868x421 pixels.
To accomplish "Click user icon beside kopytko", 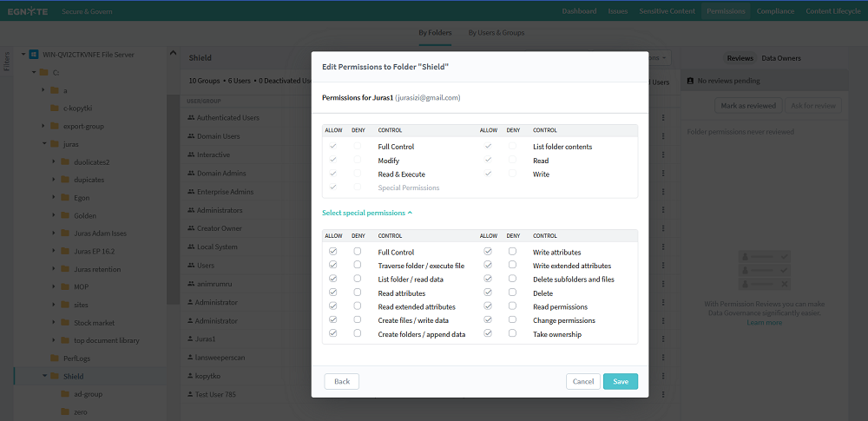I will [190, 376].
